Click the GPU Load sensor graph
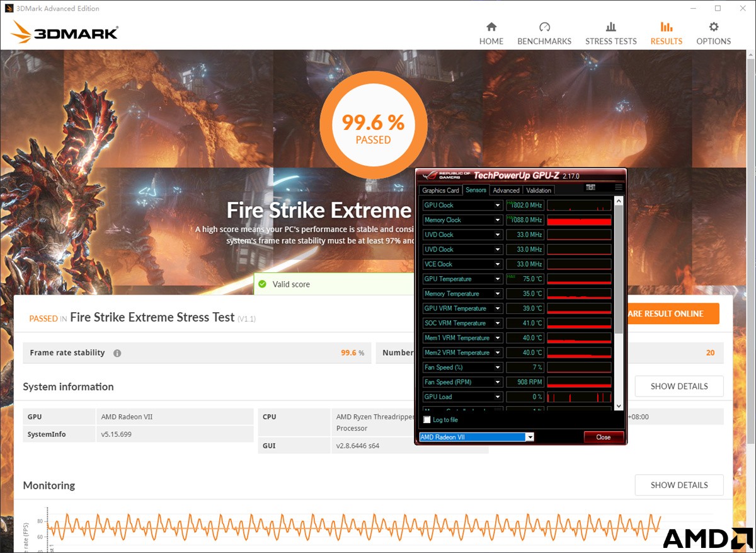Viewport: 756px width, 553px height. click(x=579, y=397)
